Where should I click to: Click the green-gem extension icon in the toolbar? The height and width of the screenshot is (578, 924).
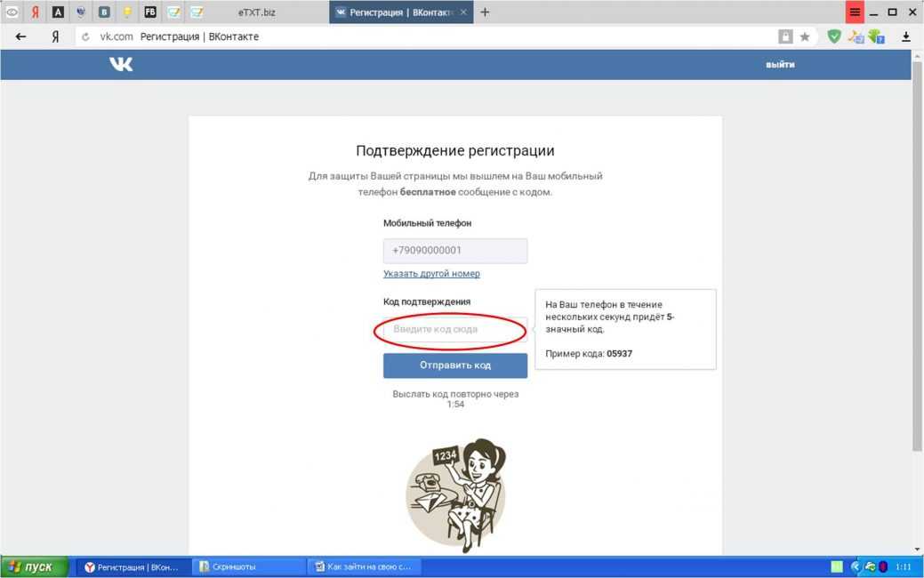(876, 36)
